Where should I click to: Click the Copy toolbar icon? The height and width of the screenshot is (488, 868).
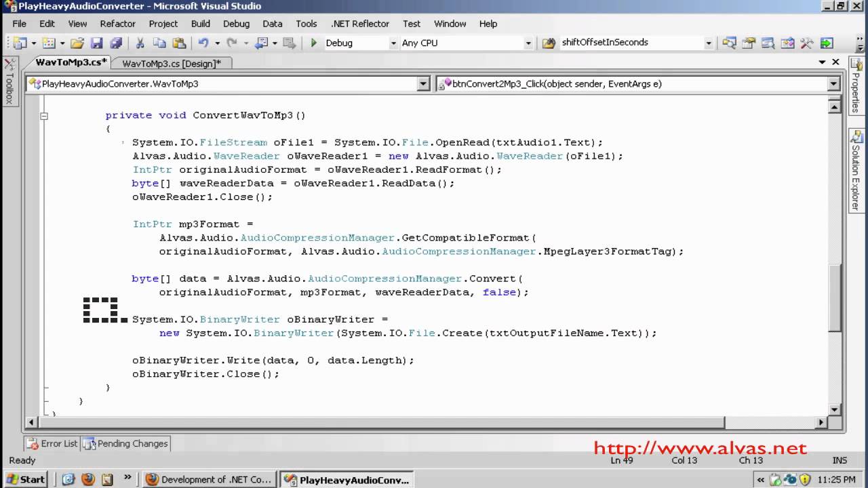159,43
